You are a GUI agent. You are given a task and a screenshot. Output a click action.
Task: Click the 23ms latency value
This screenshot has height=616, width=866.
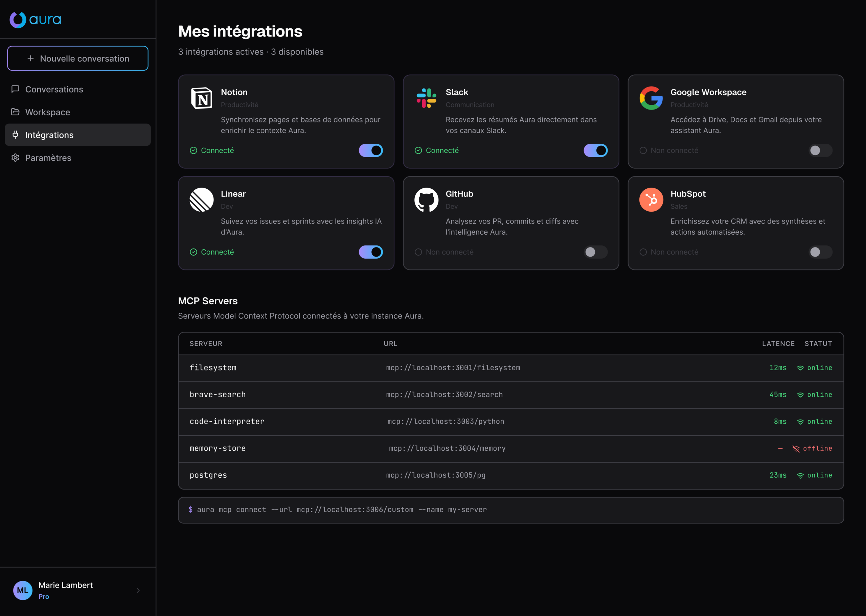(778, 475)
